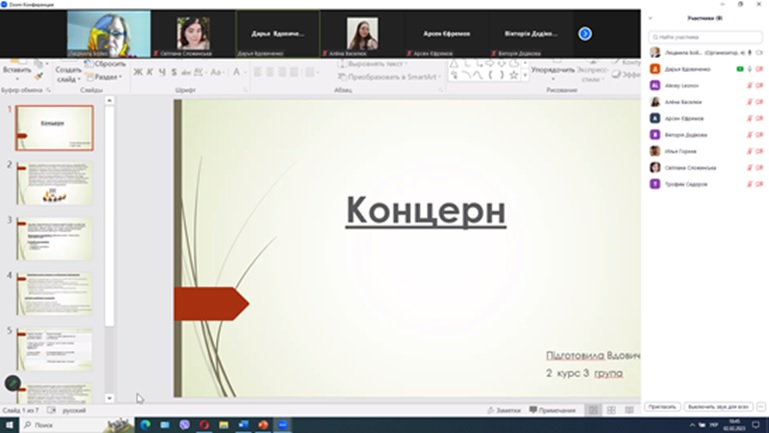Viewport: 769px width, 433px height.
Task: Toggle Трофим Сидоров muted microphone icon
Action: pos(750,184)
